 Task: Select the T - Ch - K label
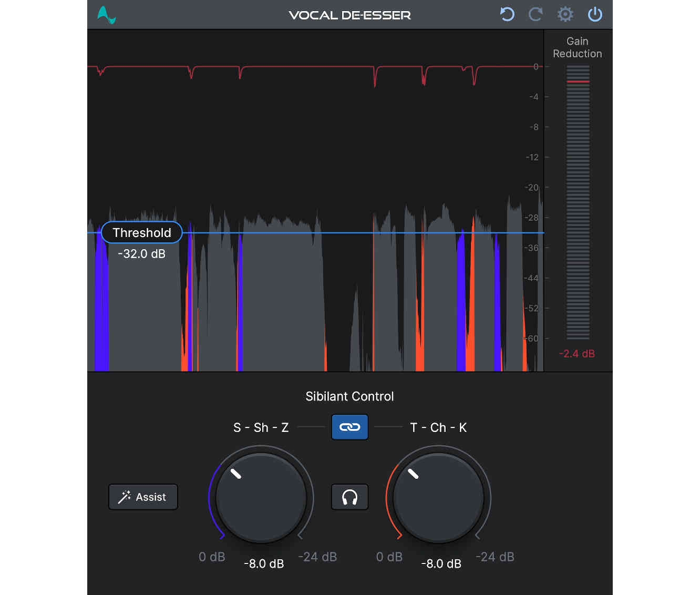(439, 427)
